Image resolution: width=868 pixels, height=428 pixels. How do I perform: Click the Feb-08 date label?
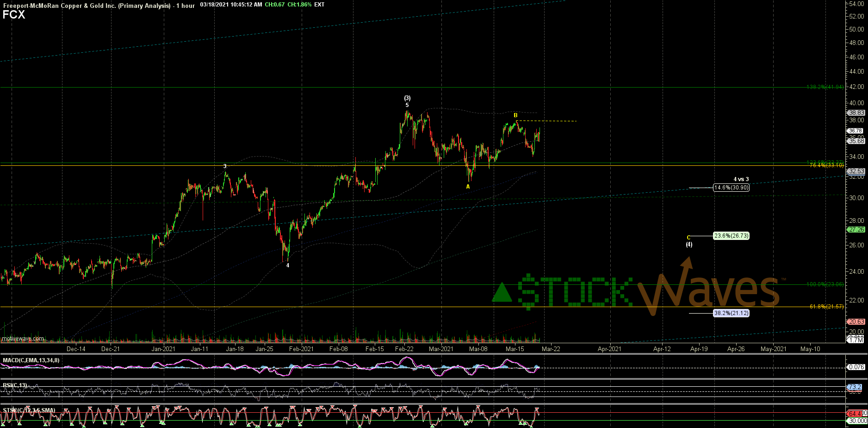(x=339, y=349)
